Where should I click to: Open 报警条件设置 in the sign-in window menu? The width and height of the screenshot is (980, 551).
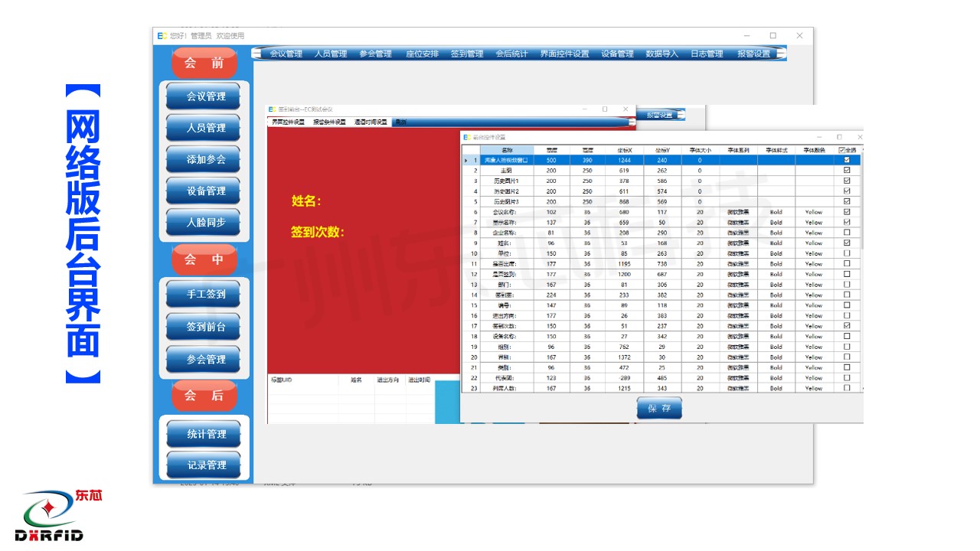click(329, 122)
